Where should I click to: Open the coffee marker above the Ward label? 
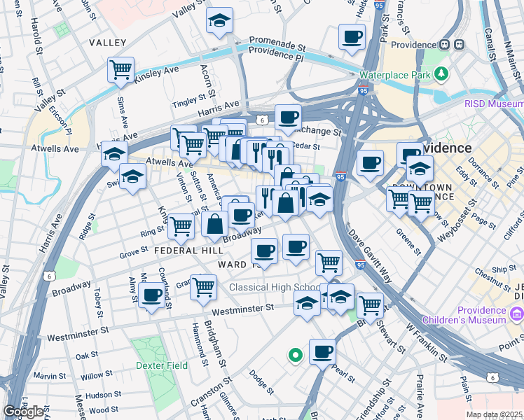pyautogui.click(x=264, y=253)
